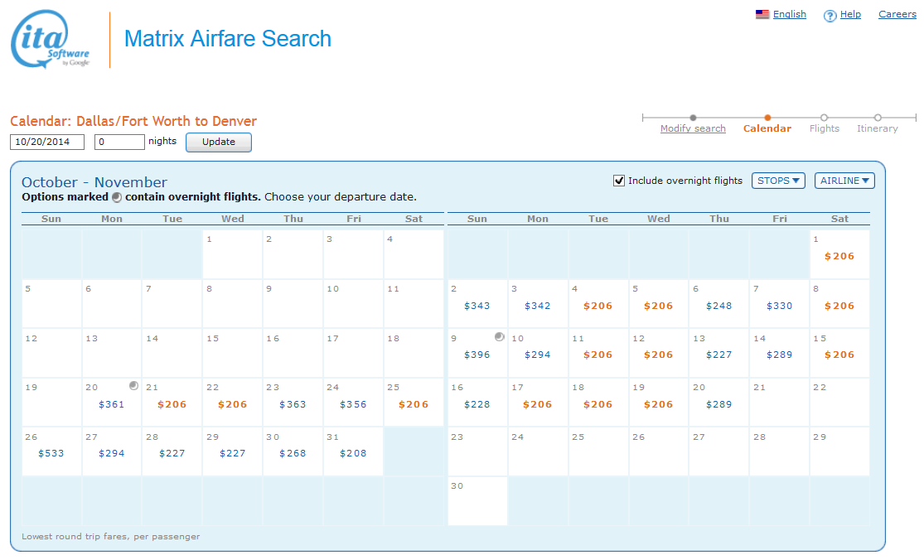Open the Careers link
924x560 pixels.
[x=897, y=14]
